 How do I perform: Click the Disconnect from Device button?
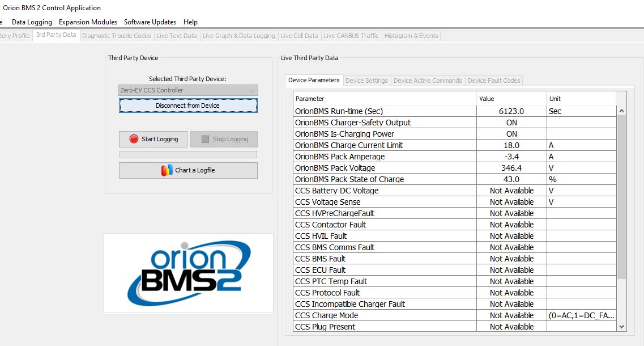pyautogui.click(x=188, y=106)
